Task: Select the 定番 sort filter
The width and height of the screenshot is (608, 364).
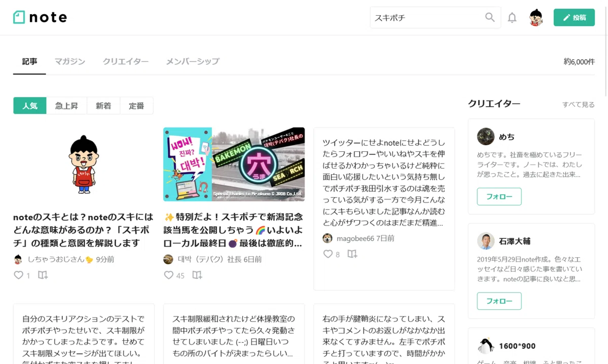Action: coord(136,106)
